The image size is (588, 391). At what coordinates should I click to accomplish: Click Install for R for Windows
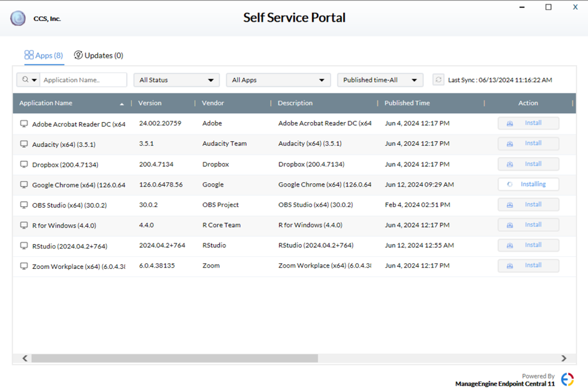click(x=528, y=225)
